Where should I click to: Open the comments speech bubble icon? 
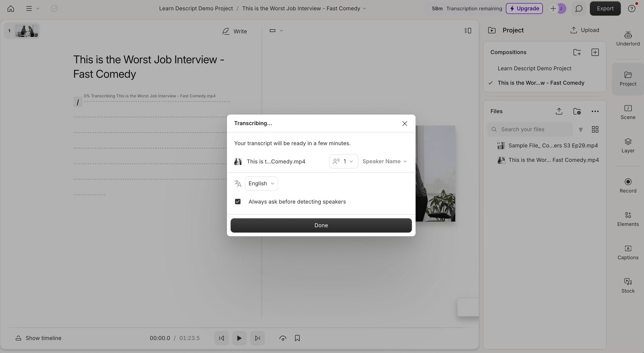(x=579, y=8)
